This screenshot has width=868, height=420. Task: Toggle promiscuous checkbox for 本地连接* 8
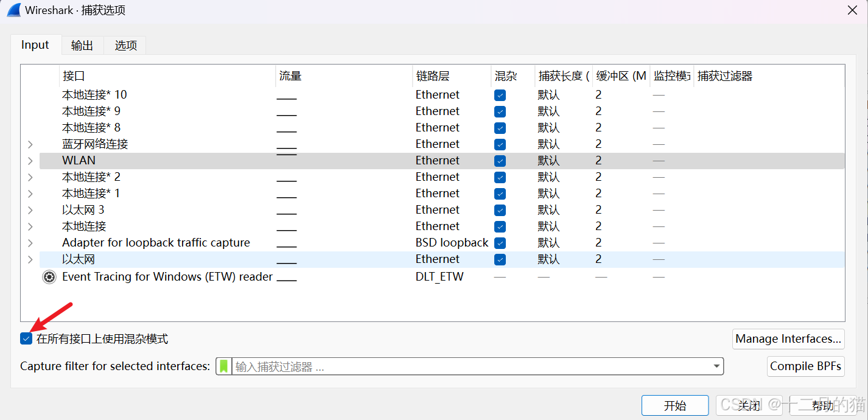click(500, 128)
